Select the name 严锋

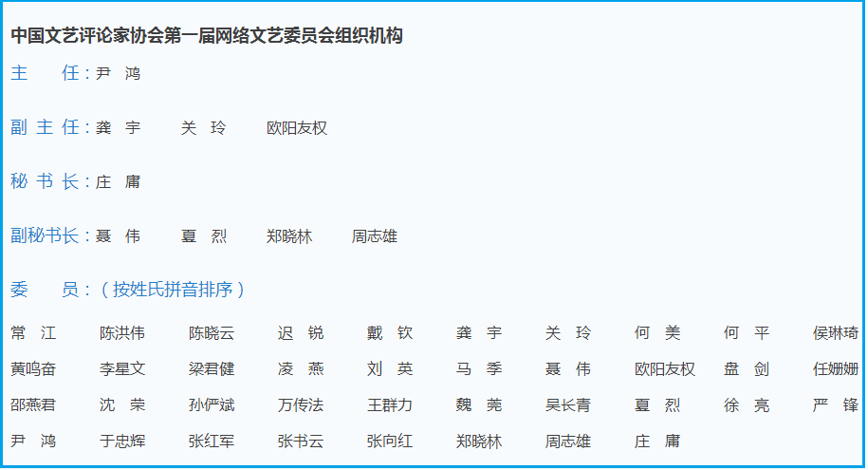pos(836,405)
